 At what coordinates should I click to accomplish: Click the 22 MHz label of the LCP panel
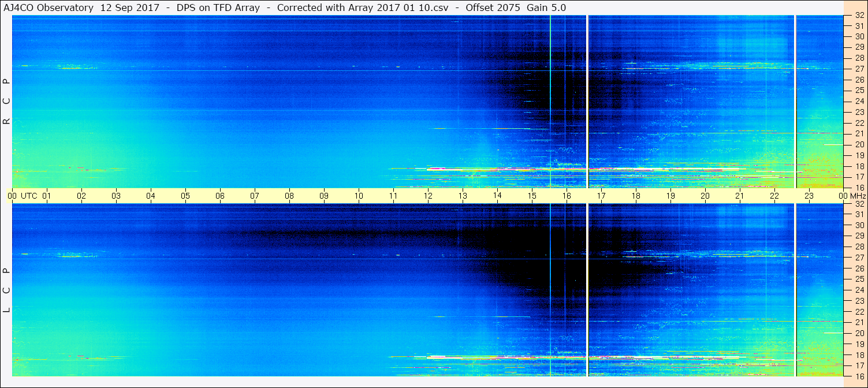pos(859,312)
